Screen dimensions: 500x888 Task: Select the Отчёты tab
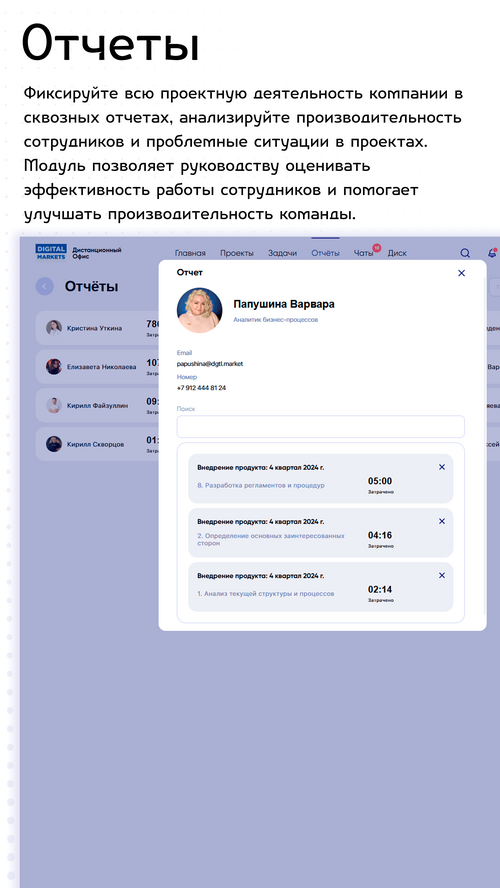point(326,253)
